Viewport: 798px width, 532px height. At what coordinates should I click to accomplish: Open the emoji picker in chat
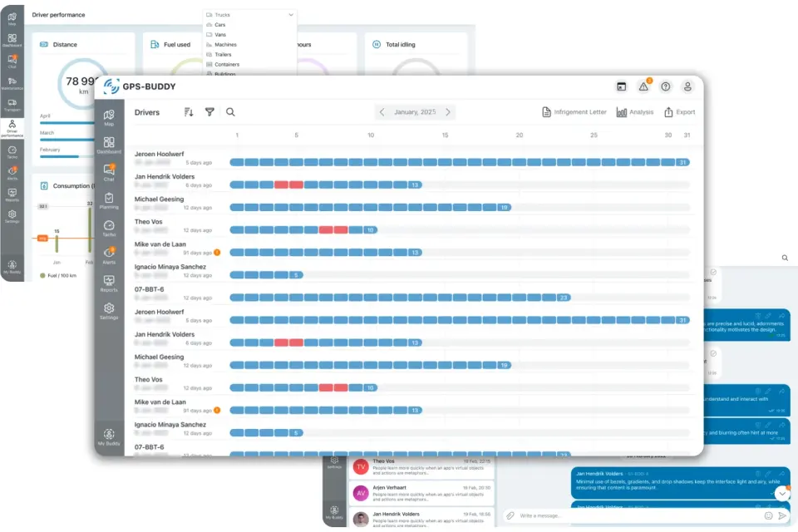click(768, 515)
